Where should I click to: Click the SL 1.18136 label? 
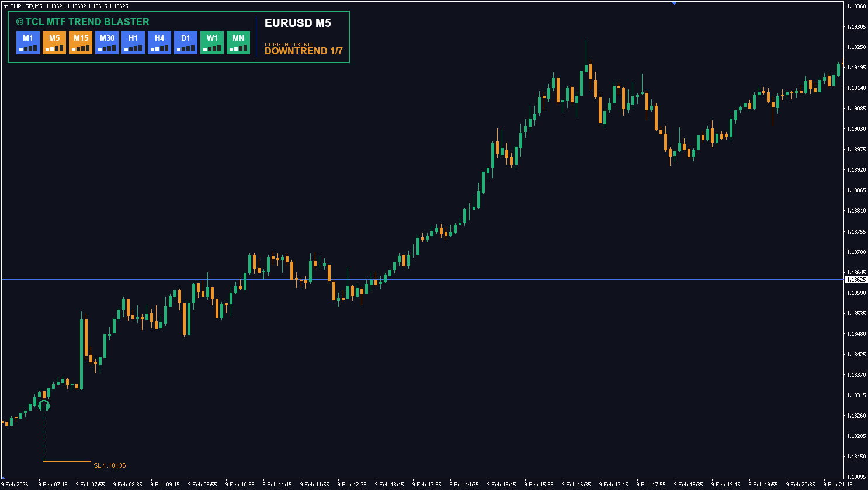[110, 465]
